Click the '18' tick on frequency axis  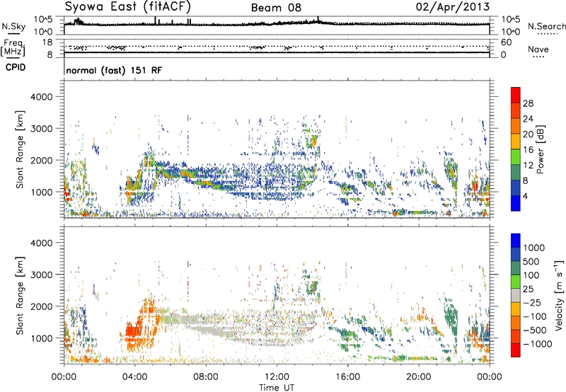click(x=47, y=42)
